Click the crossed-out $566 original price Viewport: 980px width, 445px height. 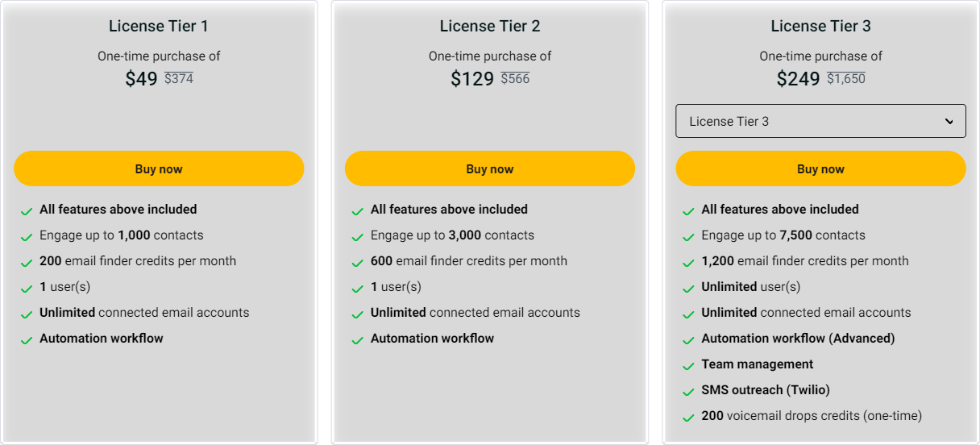pos(515,78)
